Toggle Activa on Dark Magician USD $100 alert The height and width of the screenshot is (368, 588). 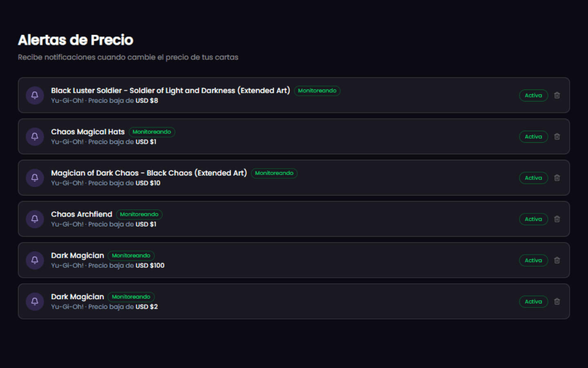(533, 260)
